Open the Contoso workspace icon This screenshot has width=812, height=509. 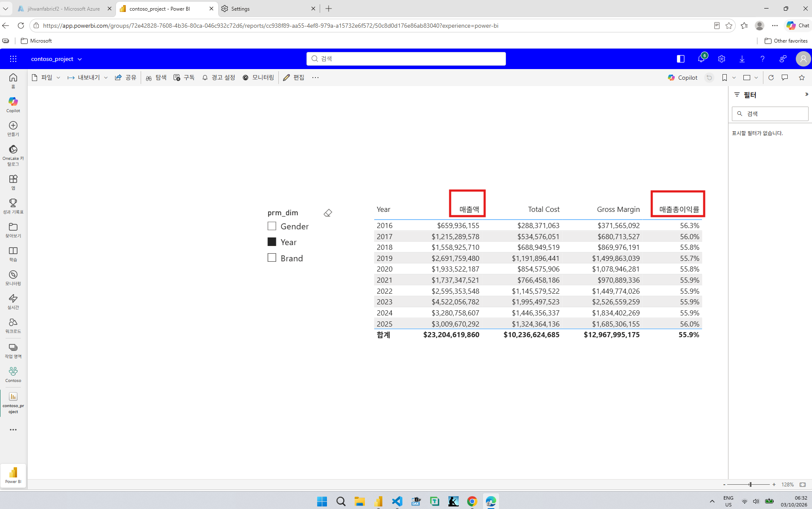click(x=13, y=374)
